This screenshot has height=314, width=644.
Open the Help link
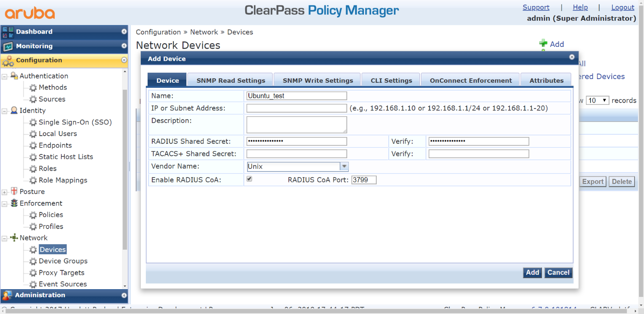click(580, 7)
